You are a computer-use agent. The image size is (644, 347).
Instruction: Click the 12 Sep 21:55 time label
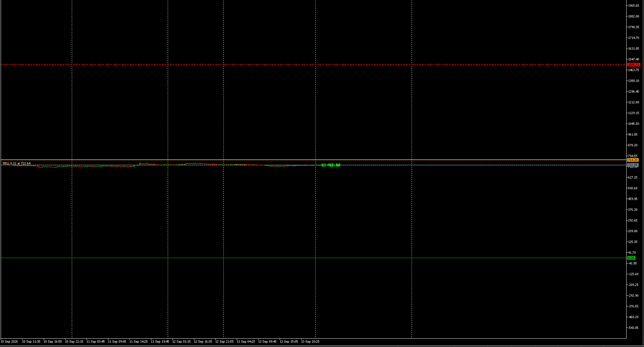224,342
